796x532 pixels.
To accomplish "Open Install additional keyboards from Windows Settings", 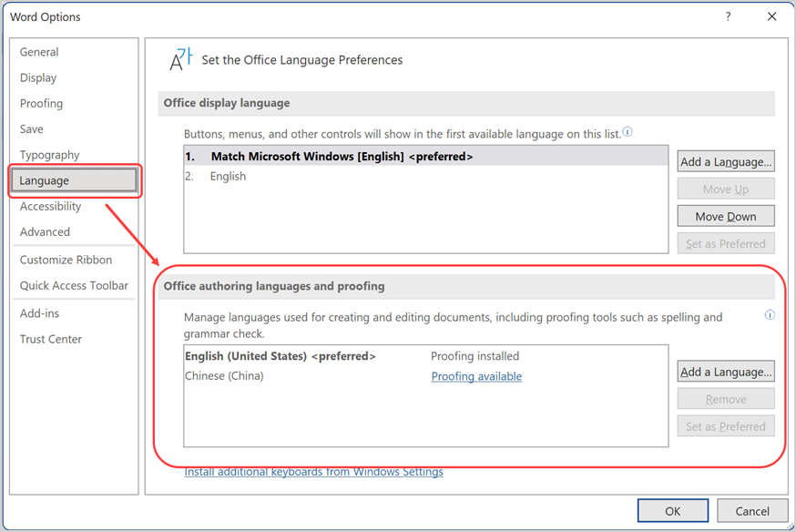I will (x=313, y=472).
